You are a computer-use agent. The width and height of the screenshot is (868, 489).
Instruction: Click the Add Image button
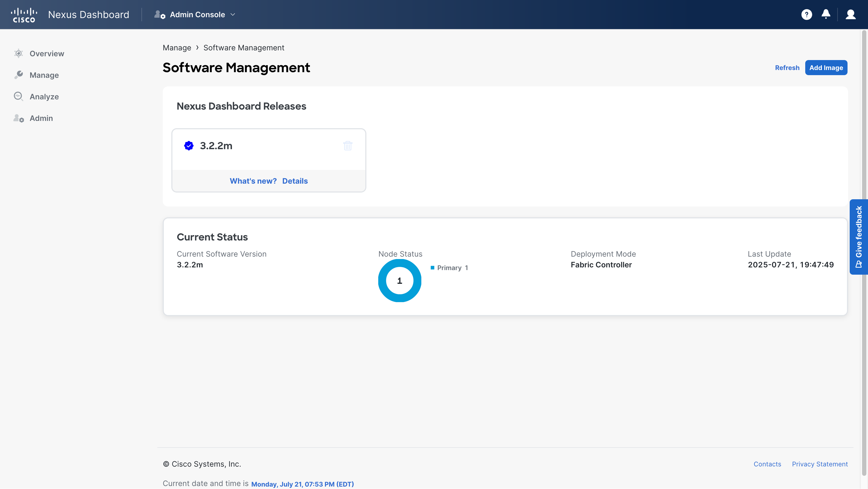tap(826, 68)
